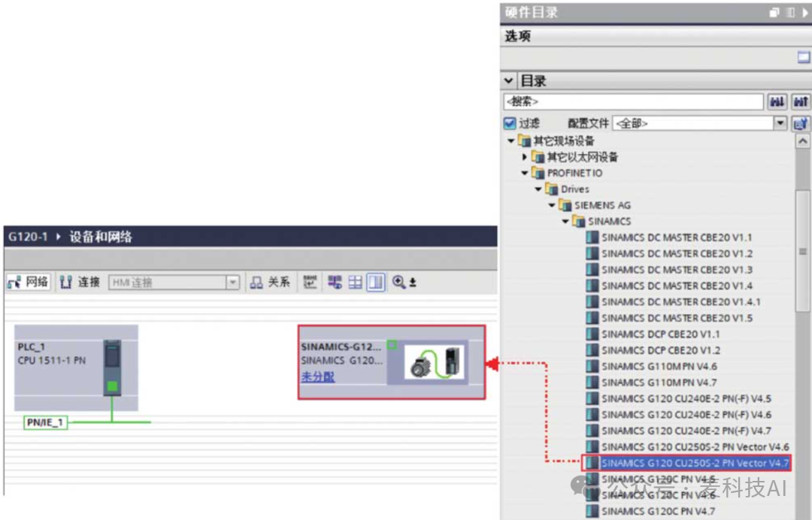This screenshot has width=812, height=520.
Task: Click module icon beside SINAMICS DCP CBE20 V1.1
Action: 592,334
